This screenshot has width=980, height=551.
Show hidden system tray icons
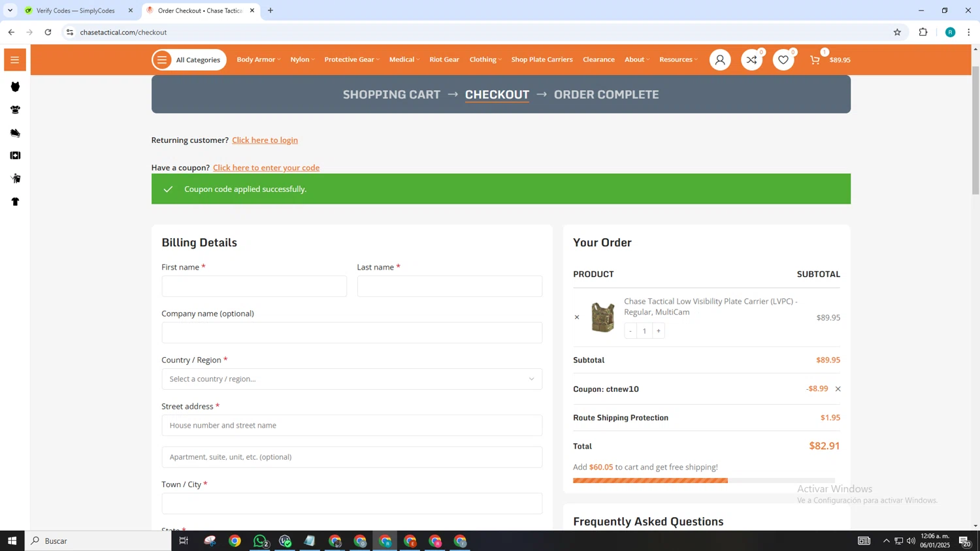point(886,541)
